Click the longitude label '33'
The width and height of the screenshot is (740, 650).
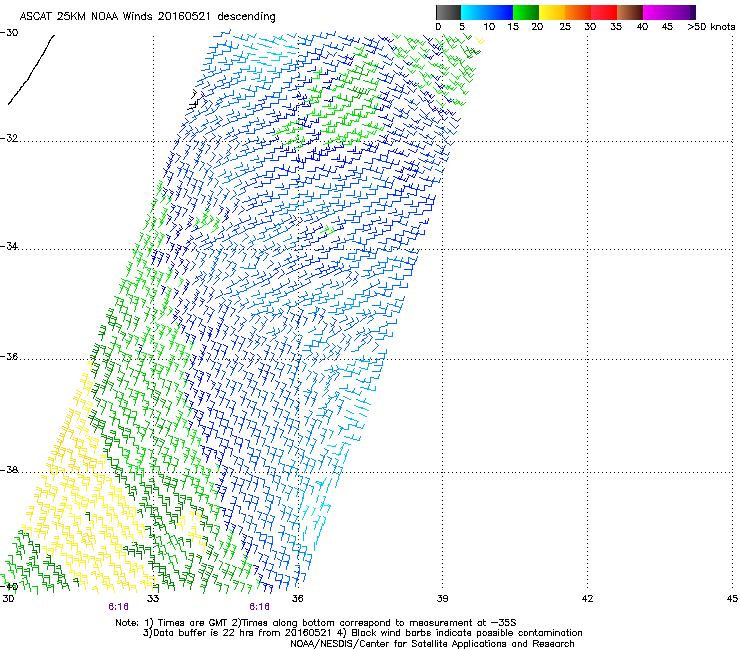point(153,599)
